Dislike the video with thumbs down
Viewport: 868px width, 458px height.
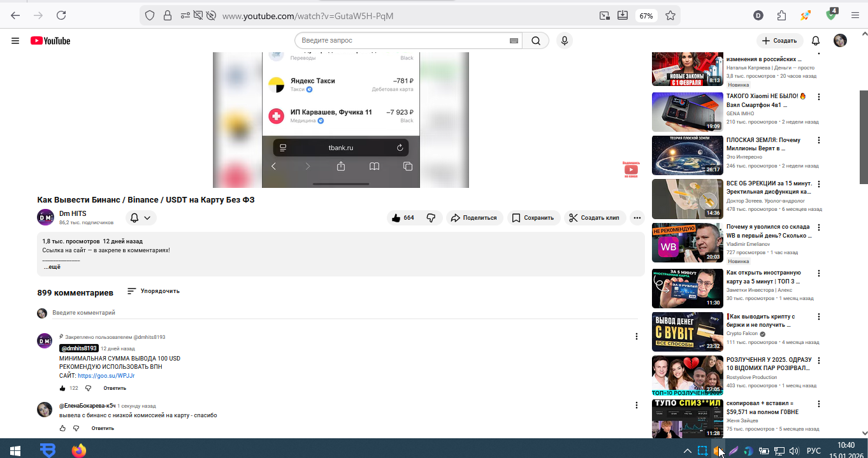coord(431,218)
